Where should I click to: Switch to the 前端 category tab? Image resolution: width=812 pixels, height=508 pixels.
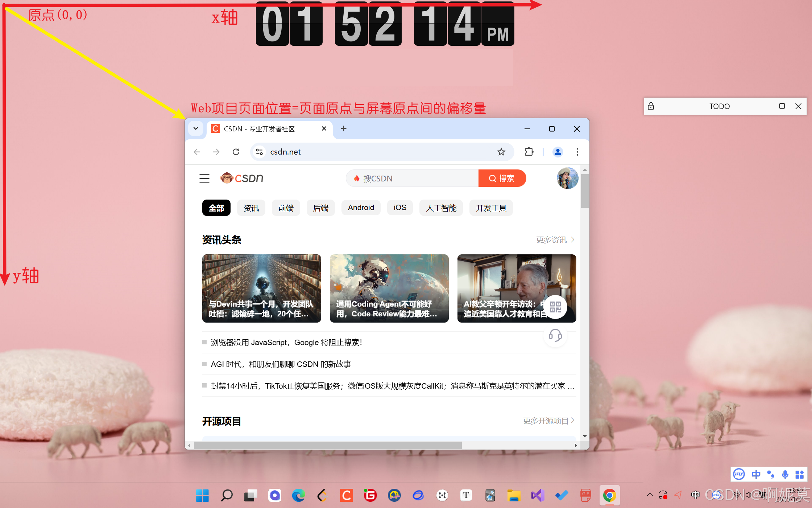(x=286, y=208)
